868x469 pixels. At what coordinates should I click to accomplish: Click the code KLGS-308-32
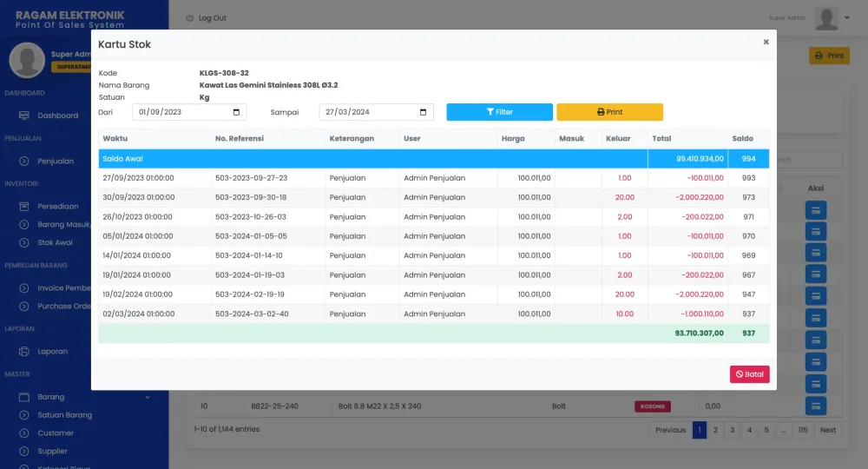[x=224, y=73]
